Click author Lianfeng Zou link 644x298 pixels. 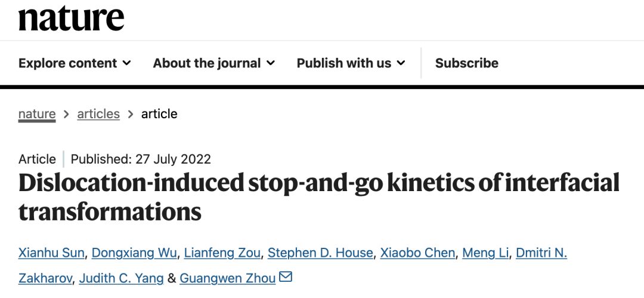(x=222, y=253)
